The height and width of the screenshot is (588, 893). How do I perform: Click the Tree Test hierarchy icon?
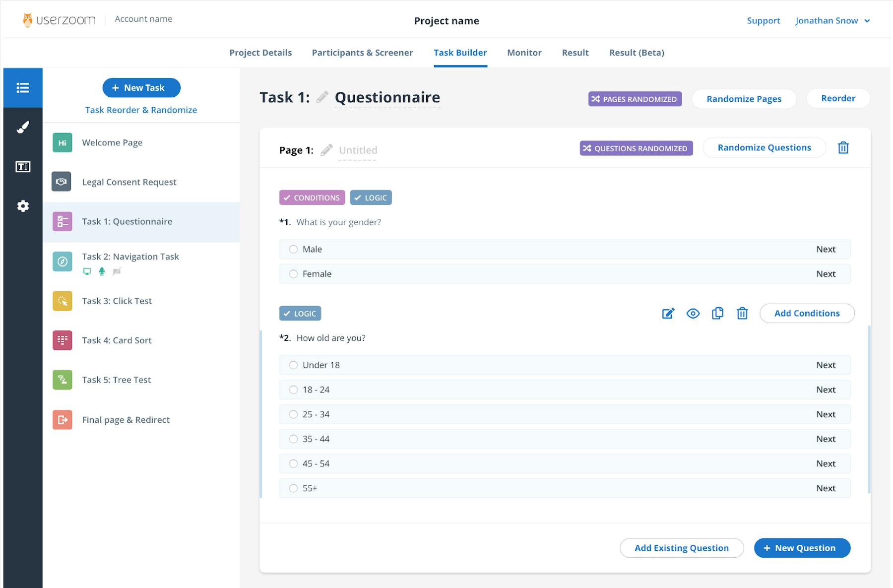click(62, 380)
